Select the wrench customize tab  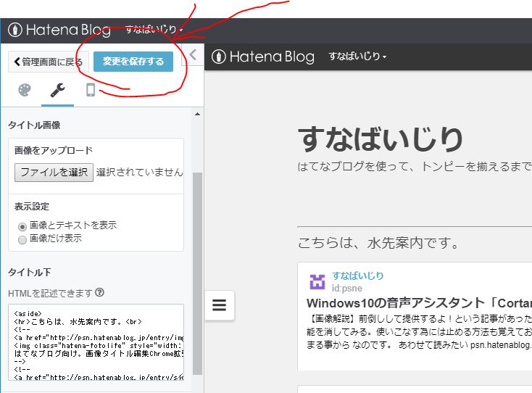pos(57,91)
